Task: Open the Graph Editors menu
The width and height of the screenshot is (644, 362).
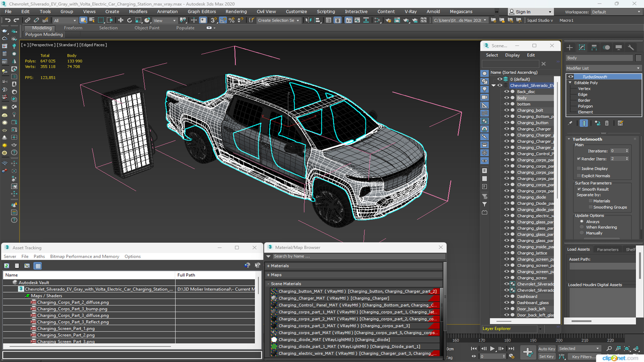Action: 202,12
